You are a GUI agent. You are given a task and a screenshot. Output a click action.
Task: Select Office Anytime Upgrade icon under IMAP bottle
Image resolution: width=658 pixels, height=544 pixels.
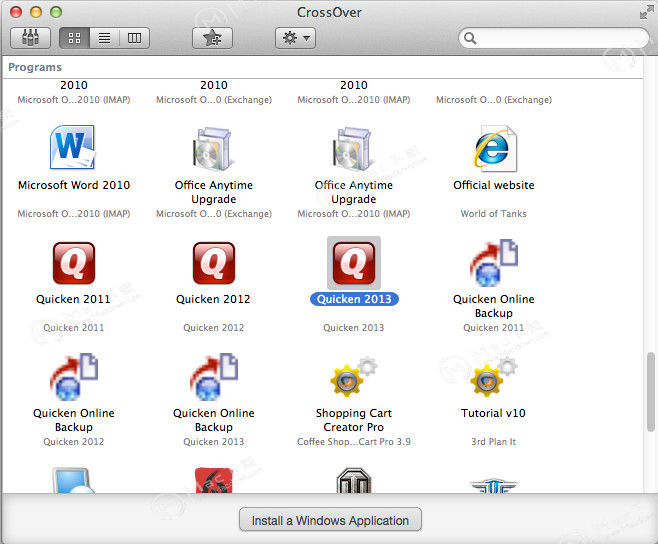353,148
